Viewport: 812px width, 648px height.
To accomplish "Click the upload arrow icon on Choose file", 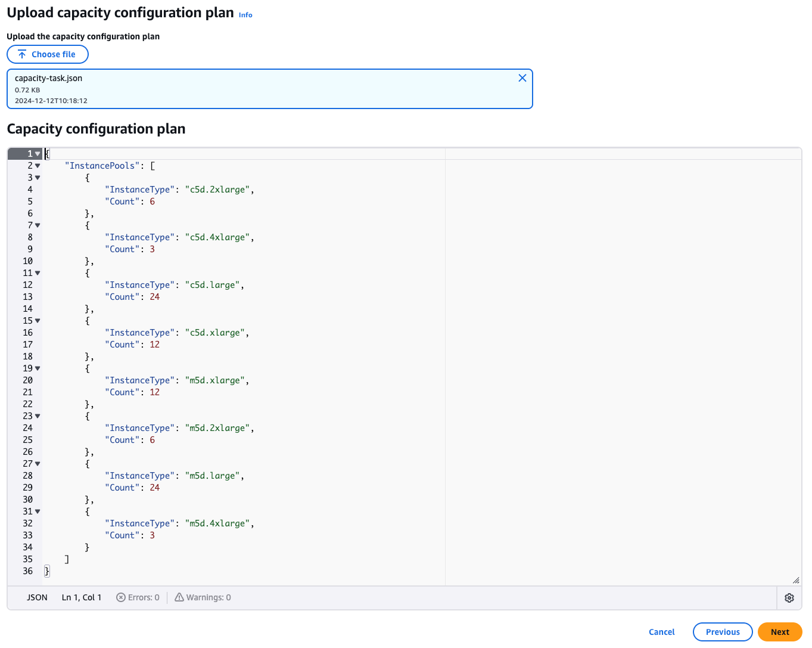I will pos(21,54).
